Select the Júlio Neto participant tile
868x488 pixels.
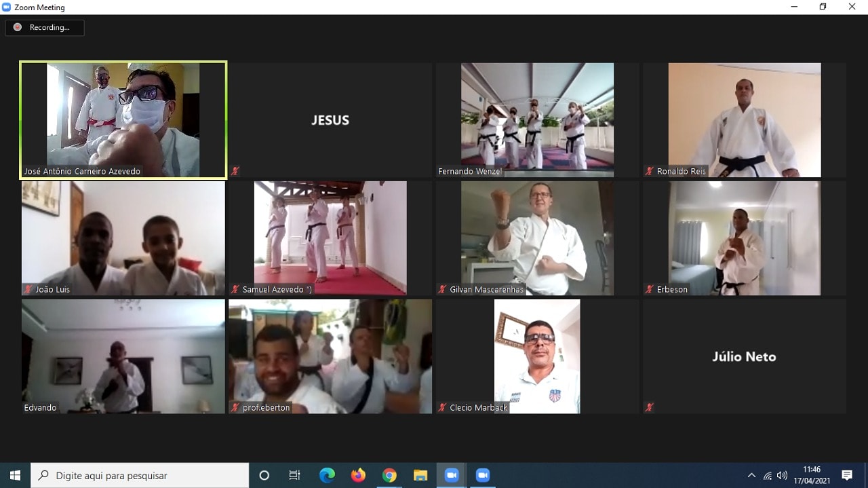pyautogui.click(x=744, y=356)
